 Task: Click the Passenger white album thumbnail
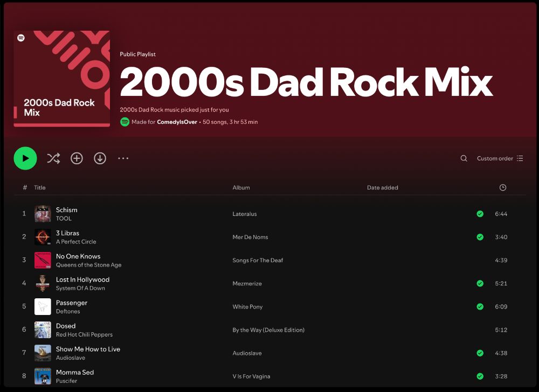pyautogui.click(x=43, y=306)
